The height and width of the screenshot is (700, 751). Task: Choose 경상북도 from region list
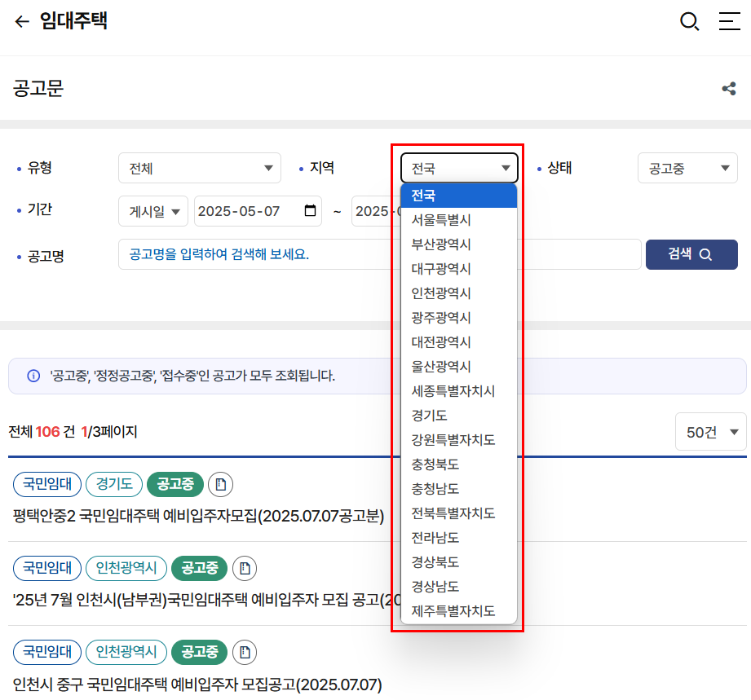(x=459, y=562)
